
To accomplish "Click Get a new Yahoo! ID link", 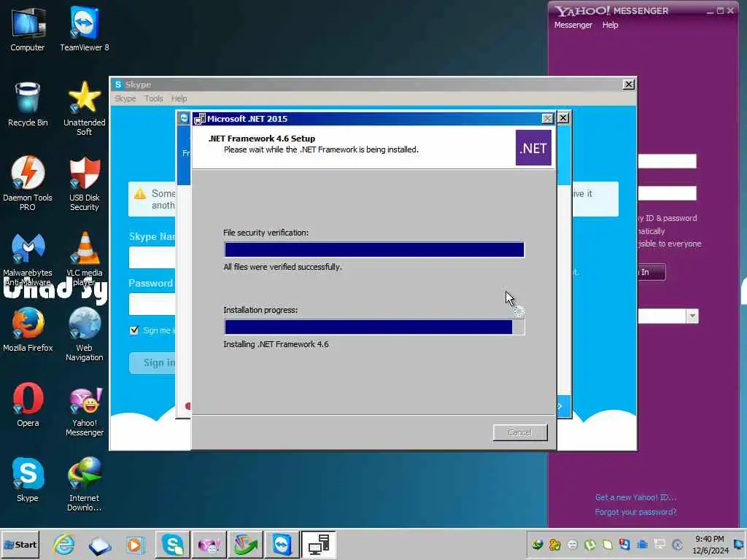I will 635,497.
